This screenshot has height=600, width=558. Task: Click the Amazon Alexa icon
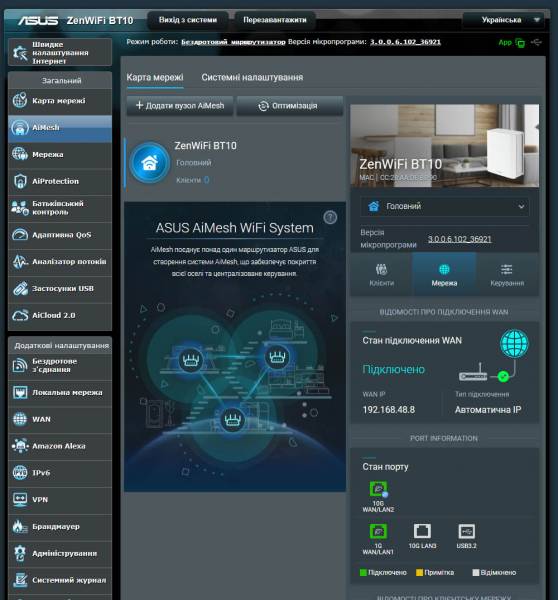point(20,446)
